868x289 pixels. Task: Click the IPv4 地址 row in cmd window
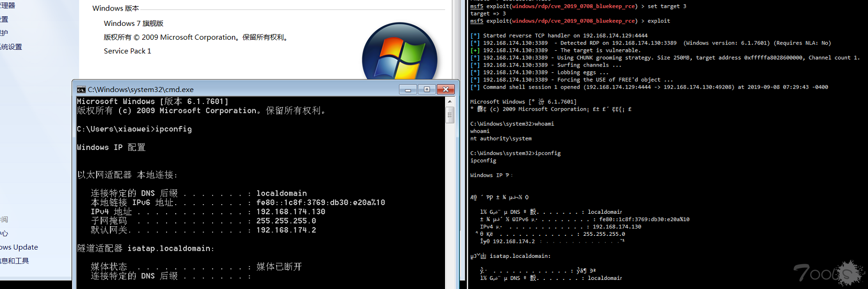(208, 212)
